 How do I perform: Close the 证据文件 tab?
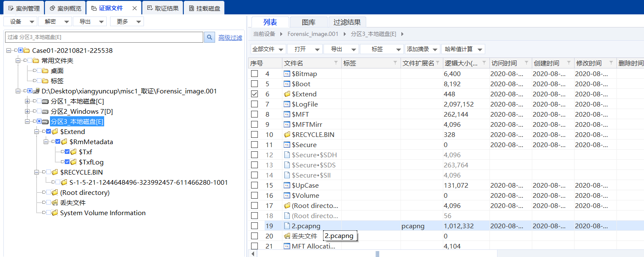tap(135, 8)
